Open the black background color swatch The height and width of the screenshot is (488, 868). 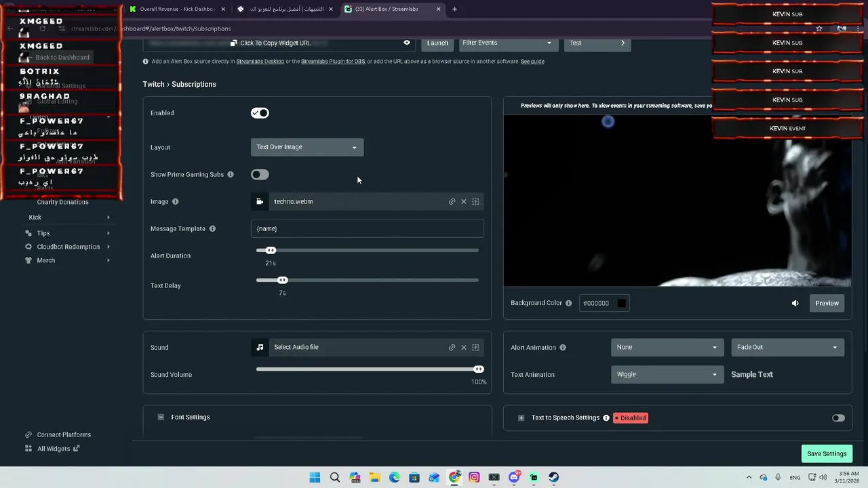621,303
